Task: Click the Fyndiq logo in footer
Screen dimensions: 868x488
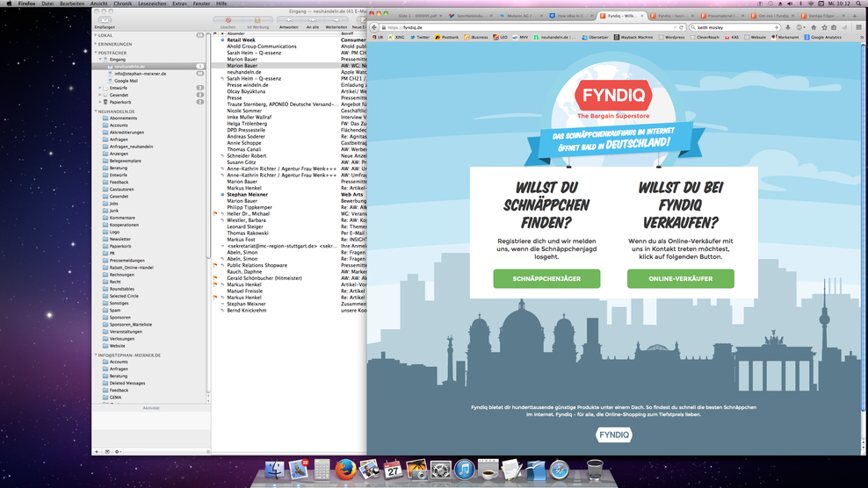Action: [614, 434]
